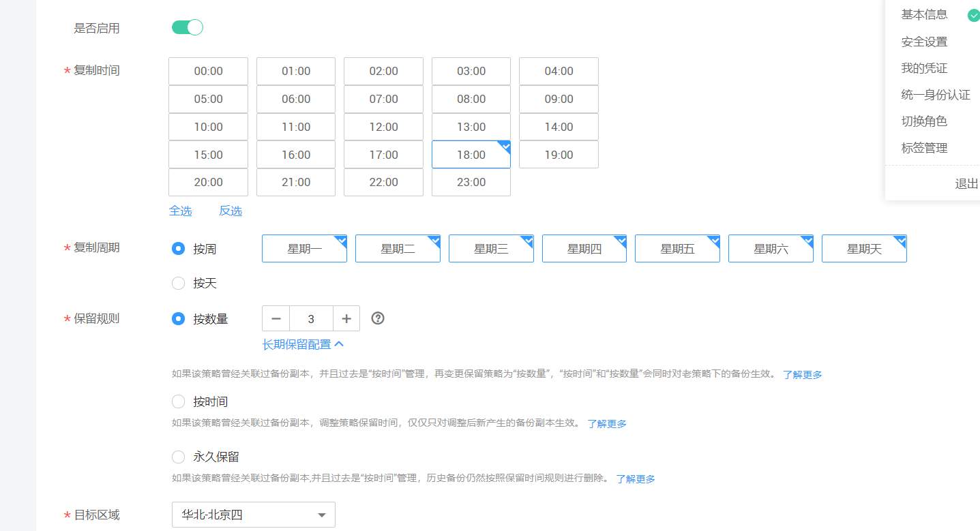Choose the 按数量 retention rule
The width and height of the screenshot is (980, 531).
(179, 318)
